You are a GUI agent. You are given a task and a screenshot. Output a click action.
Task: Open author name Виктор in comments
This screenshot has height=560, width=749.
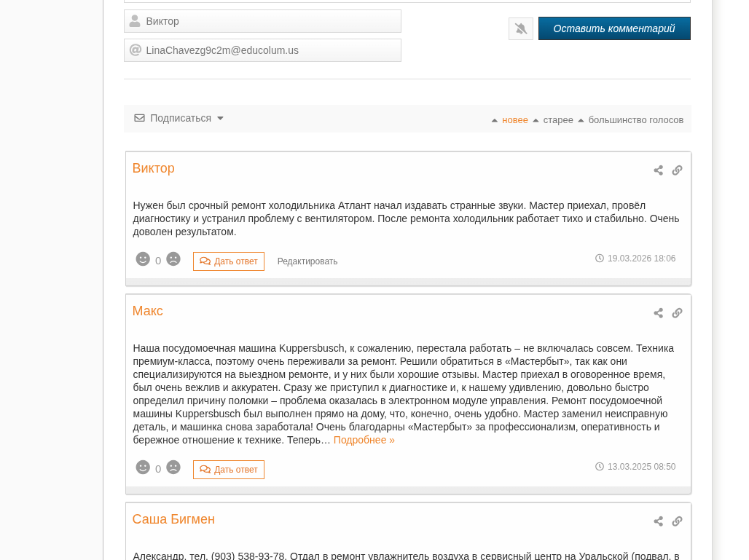[153, 168]
